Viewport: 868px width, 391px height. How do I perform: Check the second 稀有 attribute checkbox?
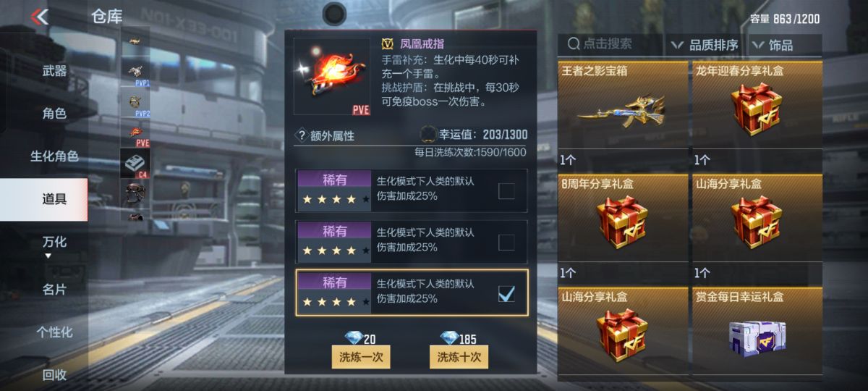(x=506, y=242)
